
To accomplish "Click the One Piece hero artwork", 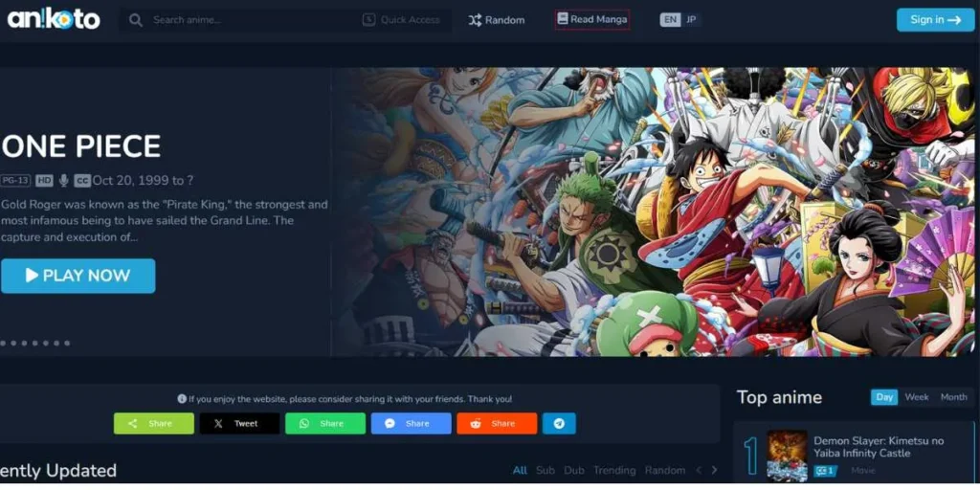I will point(653,212).
